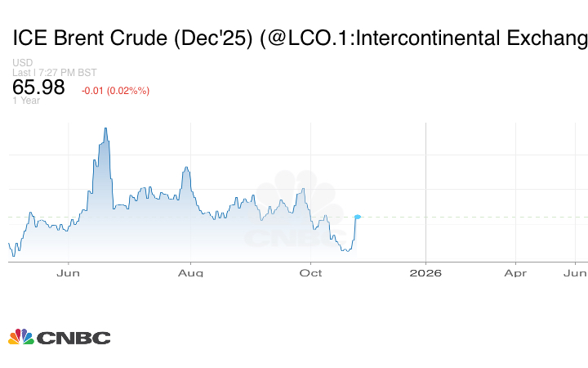This screenshot has width=588, height=368.
Task: Select the rightmost Jun axis label
Action: click(575, 273)
